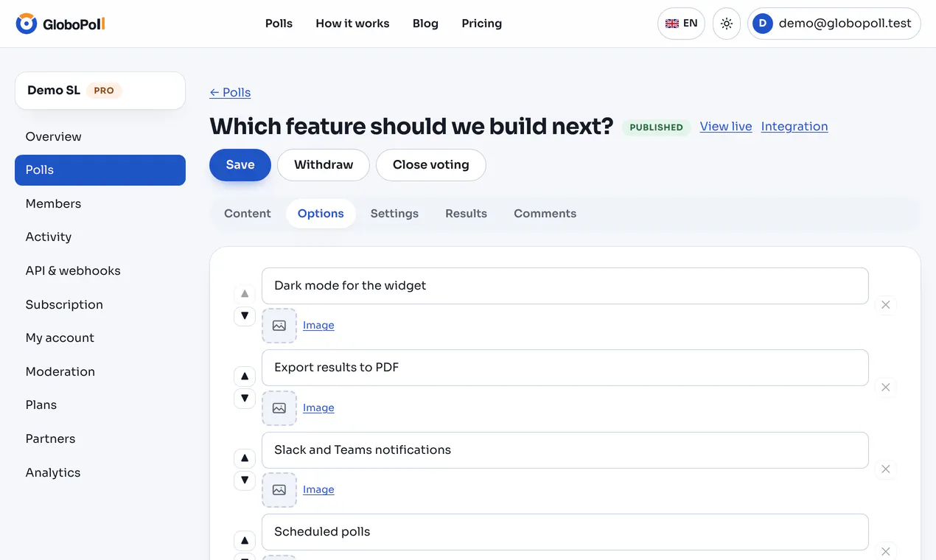Screen dimensions: 936x560
Task: Go to the Results tab
Action: click(466, 214)
